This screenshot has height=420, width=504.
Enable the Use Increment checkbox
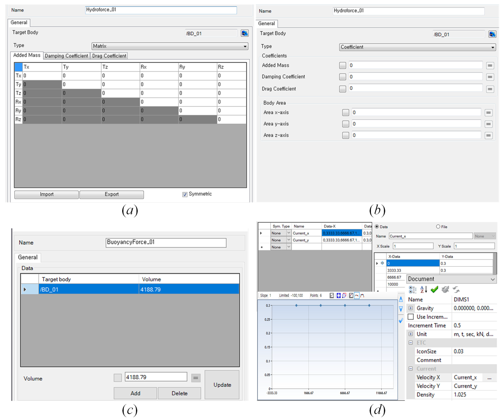click(411, 317)
